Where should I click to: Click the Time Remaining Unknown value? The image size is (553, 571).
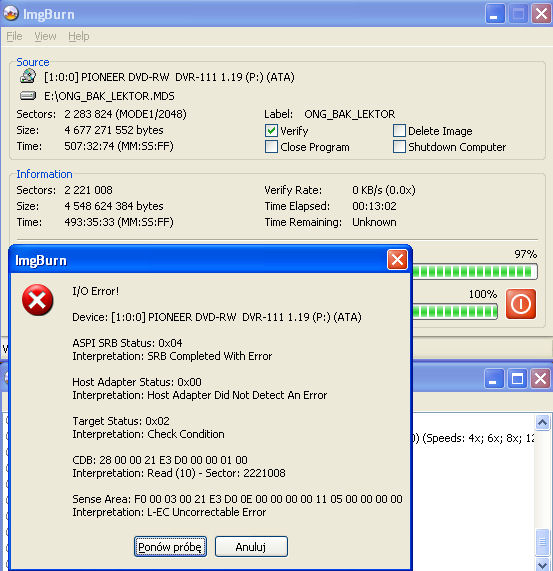tap(374, 222)
